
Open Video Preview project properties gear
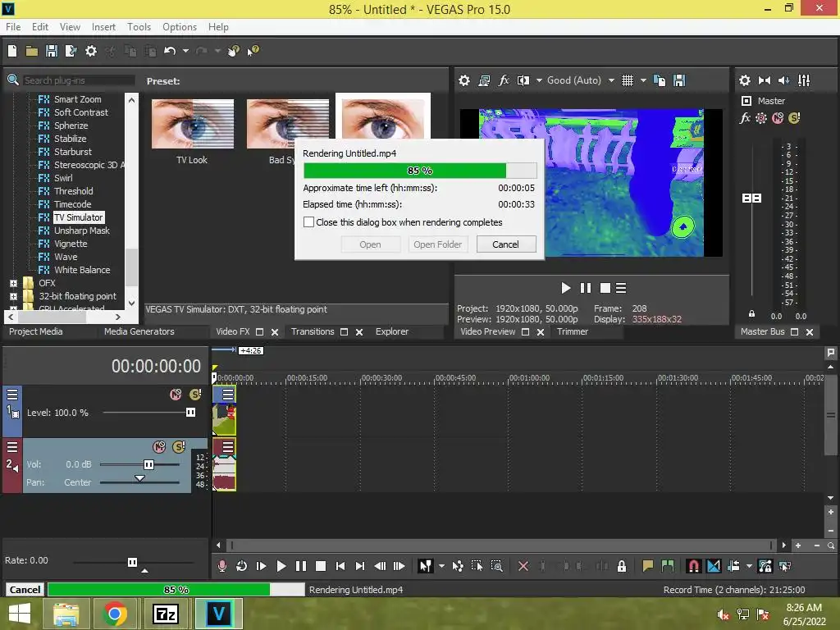point(464,80)
